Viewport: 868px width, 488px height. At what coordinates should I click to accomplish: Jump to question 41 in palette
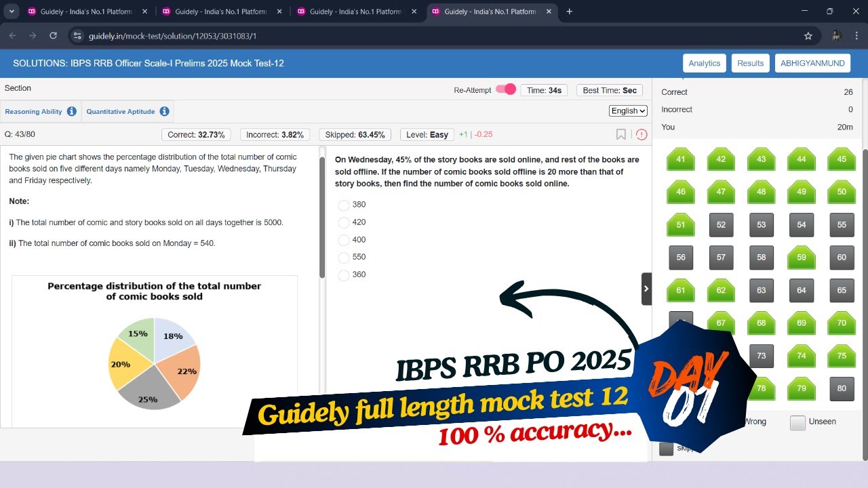coord(681,159)
